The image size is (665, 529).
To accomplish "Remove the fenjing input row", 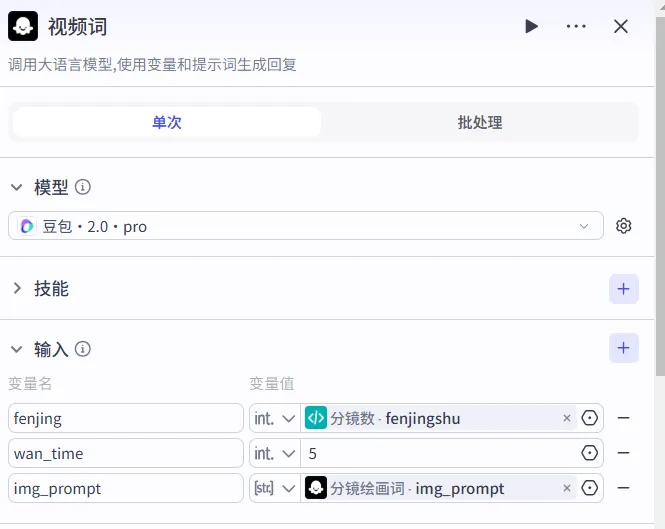I will [x=623, y=418].
